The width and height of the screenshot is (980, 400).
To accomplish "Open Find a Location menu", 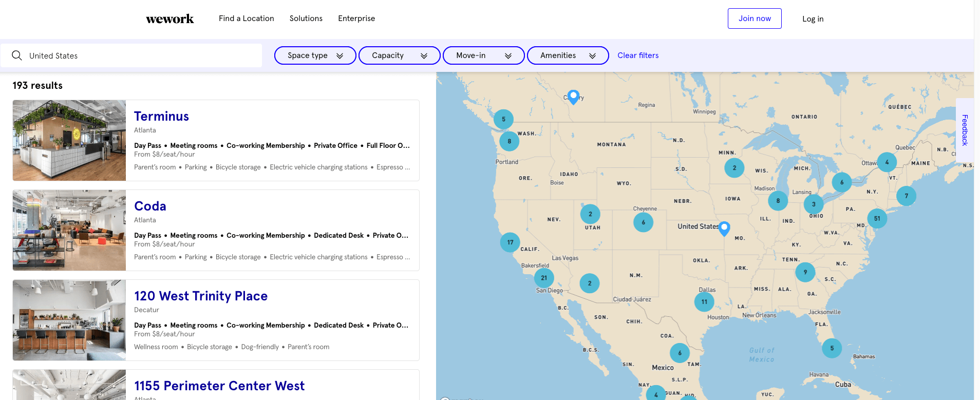I will (x=247, y=18).
